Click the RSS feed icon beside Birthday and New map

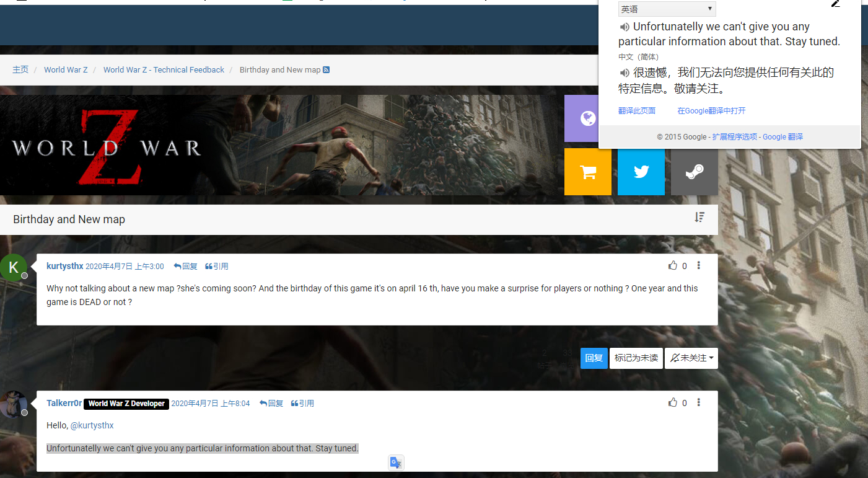327,70
